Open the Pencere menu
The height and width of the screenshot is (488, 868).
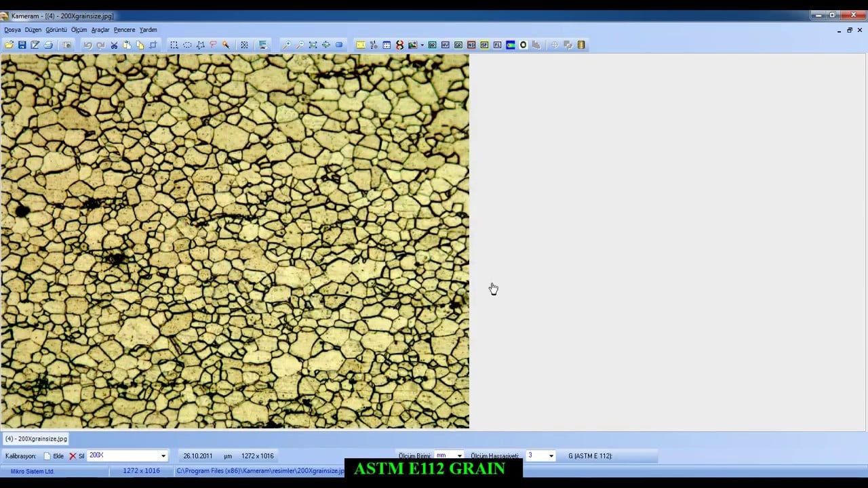coord(124,30)
